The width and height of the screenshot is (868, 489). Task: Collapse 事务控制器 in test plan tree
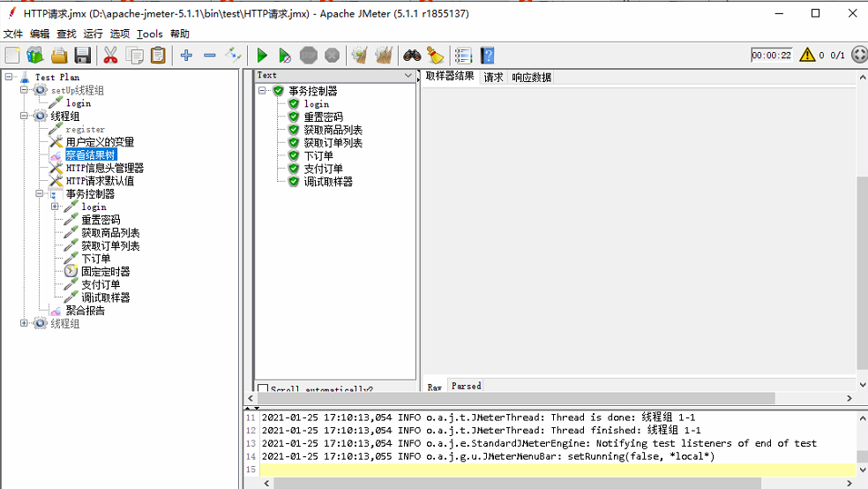40,193
